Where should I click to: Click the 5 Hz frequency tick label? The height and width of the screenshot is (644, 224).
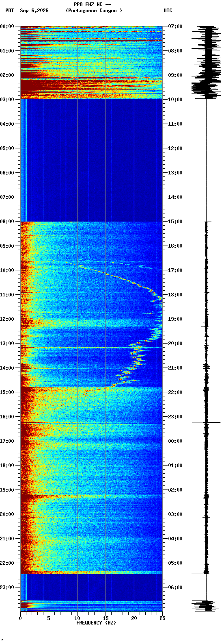(x=49, y=618)
